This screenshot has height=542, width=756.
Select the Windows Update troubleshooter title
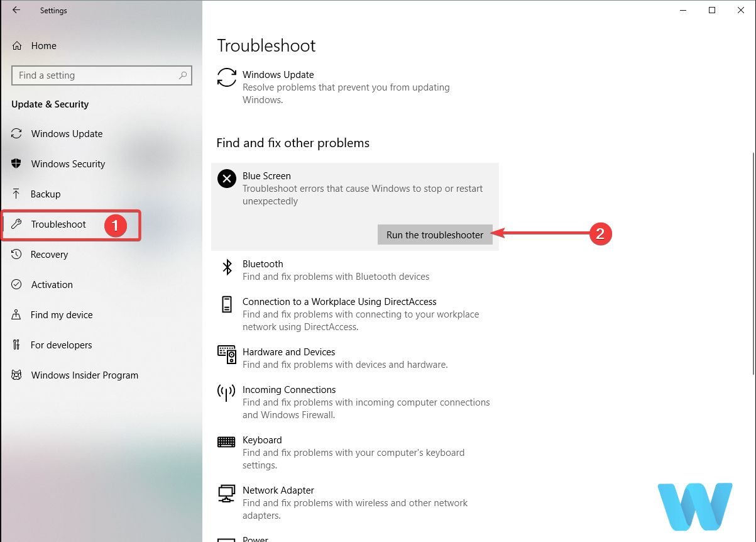click(x=278, y=75)
